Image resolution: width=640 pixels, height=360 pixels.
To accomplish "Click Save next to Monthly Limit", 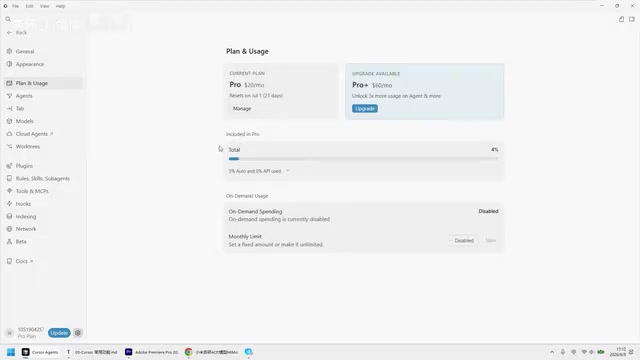I will pyautogui.click(x=491, y=240).
